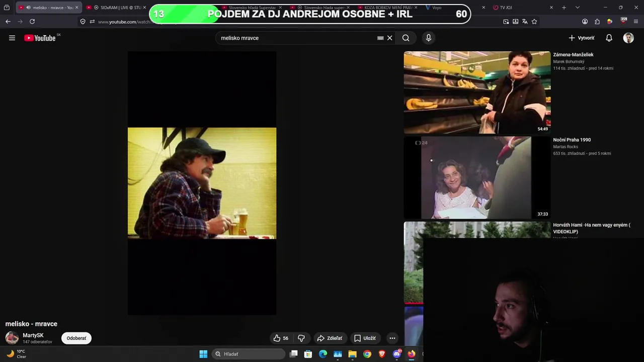Open the Firefox account icon
The height and width of the screenshot is (362, 644).
tap(585, 22)
